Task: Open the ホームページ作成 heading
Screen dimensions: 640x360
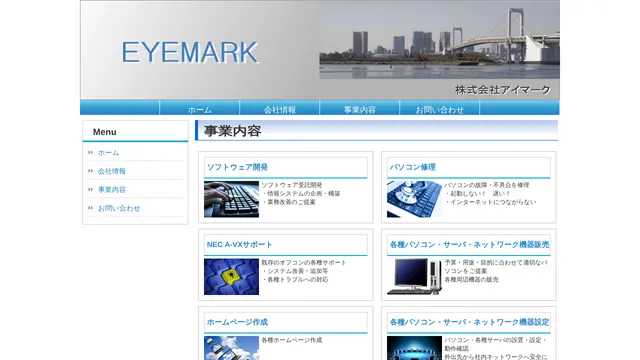Action: [x=237, y=322]
